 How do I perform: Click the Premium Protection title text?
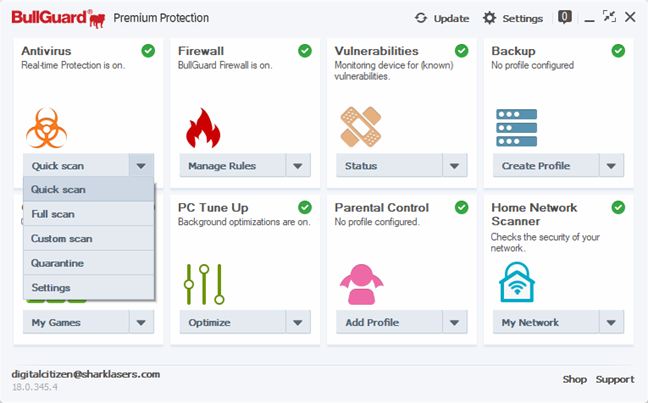tap(161, 18)
